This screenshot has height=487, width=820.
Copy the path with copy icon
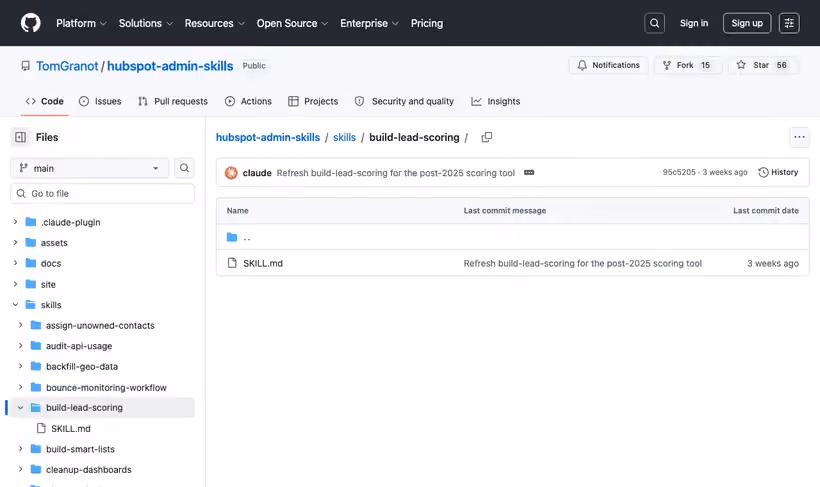pos(486,137)
